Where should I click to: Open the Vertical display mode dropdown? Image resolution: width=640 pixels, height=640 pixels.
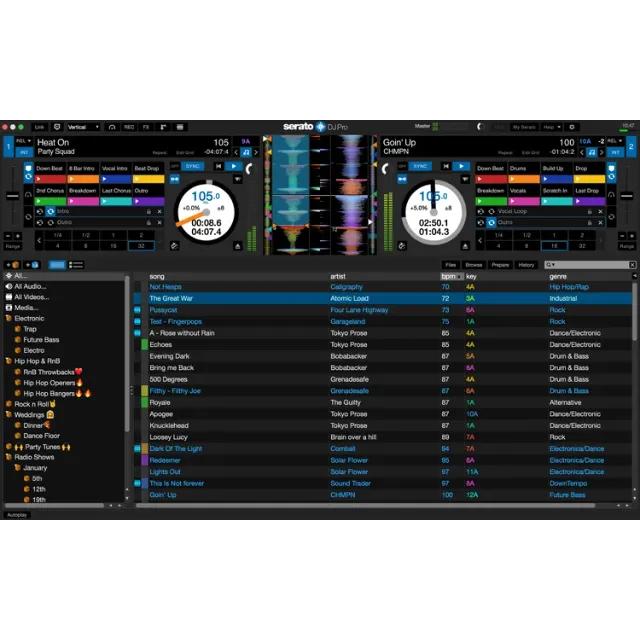pos(83,127)
